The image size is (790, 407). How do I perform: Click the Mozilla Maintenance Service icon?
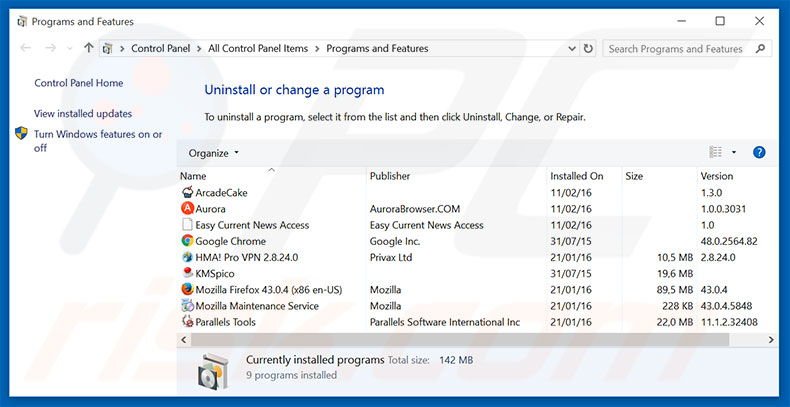tap(187, 306)
